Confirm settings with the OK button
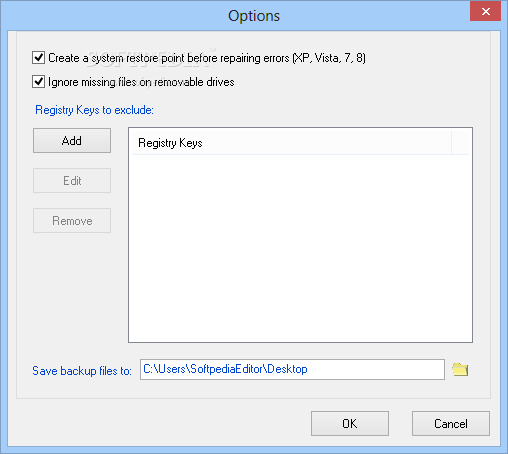 coord(350,423)
